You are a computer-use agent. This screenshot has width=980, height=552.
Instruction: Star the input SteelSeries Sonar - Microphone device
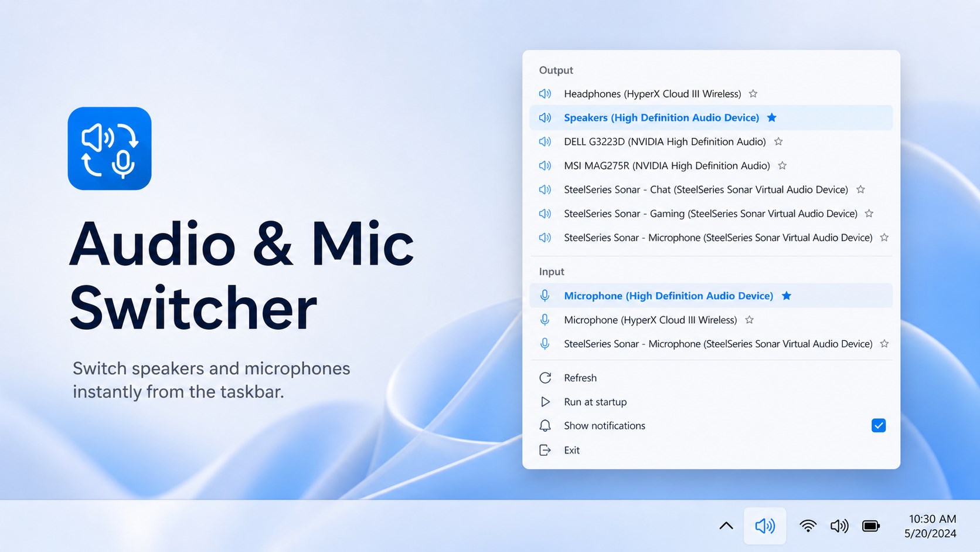pyautogui.click(x=884, y=344)
